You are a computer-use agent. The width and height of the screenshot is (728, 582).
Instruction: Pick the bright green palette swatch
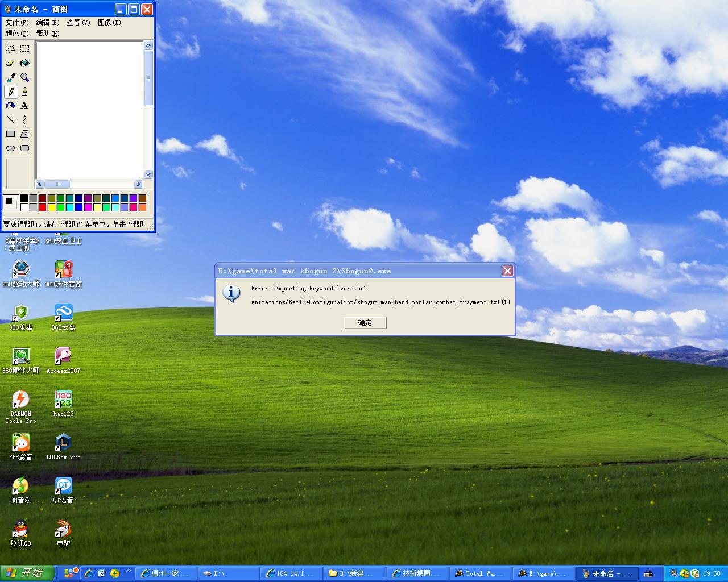(60, 207)
